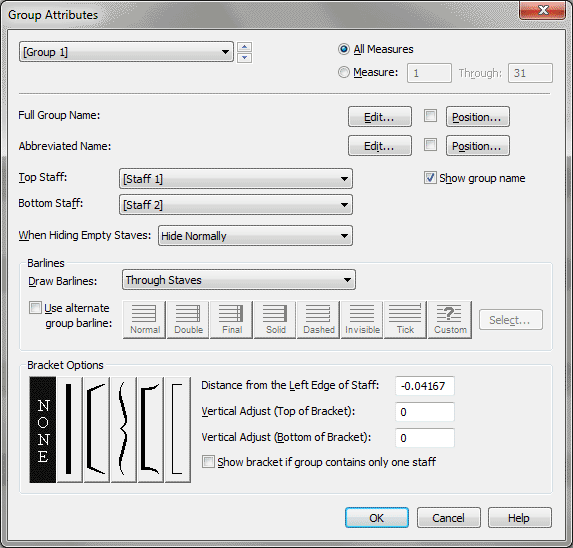This screenshot has height=548, width=573.
Task: Select the NONE bracket option
Action: [43, 430]
